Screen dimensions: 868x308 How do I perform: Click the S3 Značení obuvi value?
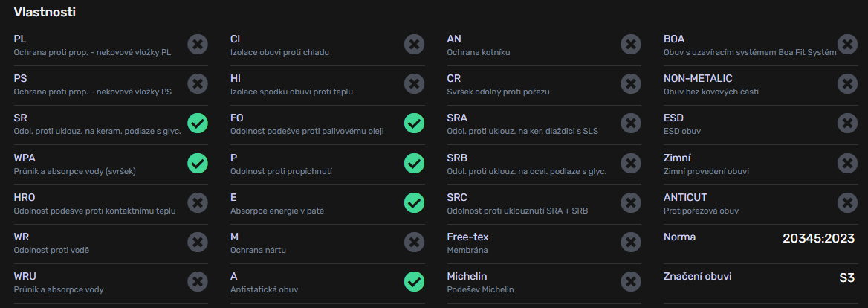(847, 277)
